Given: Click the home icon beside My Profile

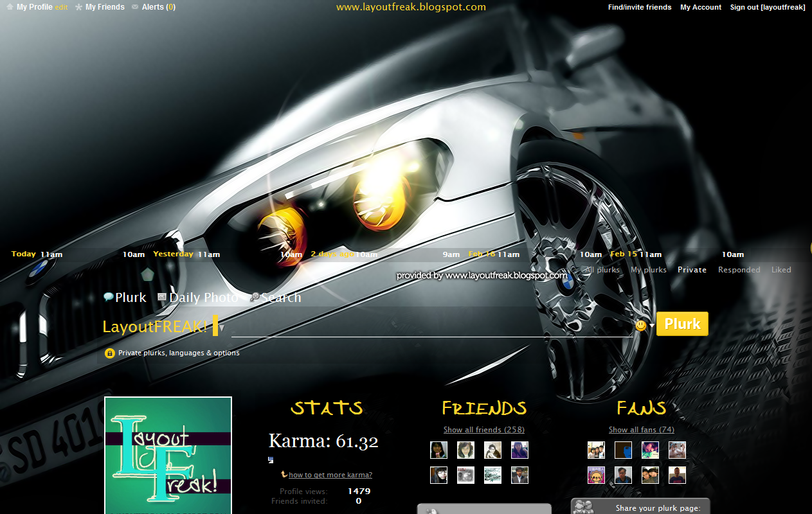Looking at the screenshot, I should click(10, 7).
